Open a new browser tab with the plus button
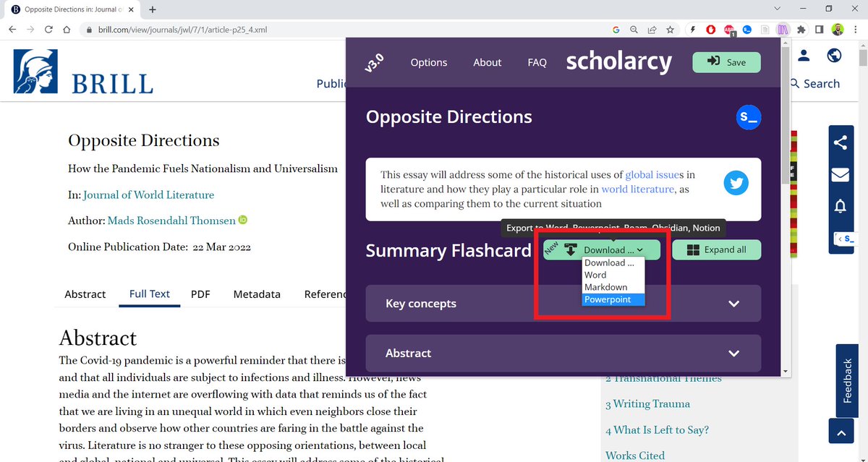 153,9
